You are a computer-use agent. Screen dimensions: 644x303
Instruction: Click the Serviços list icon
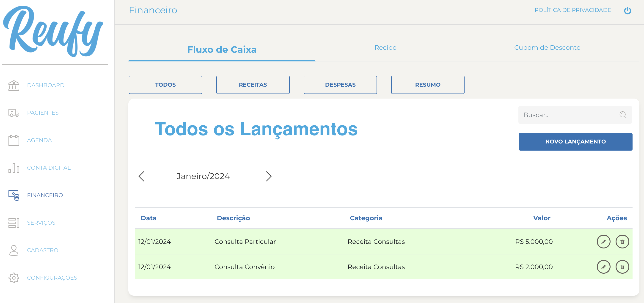pyautogui.click(x=14, y=223)
